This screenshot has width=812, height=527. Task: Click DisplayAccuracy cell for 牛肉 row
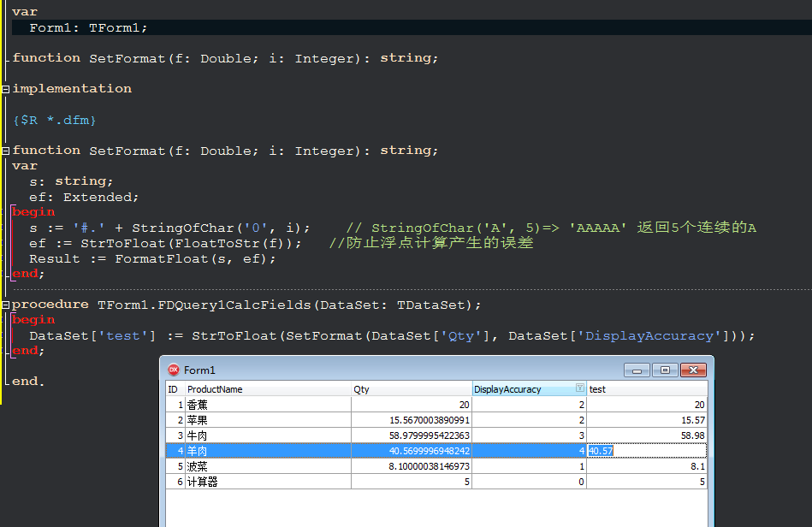[x=530, y=436]
